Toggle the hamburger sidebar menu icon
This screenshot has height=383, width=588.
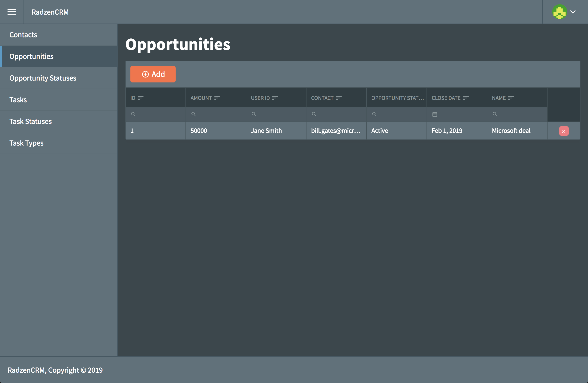tap(12, 12)
